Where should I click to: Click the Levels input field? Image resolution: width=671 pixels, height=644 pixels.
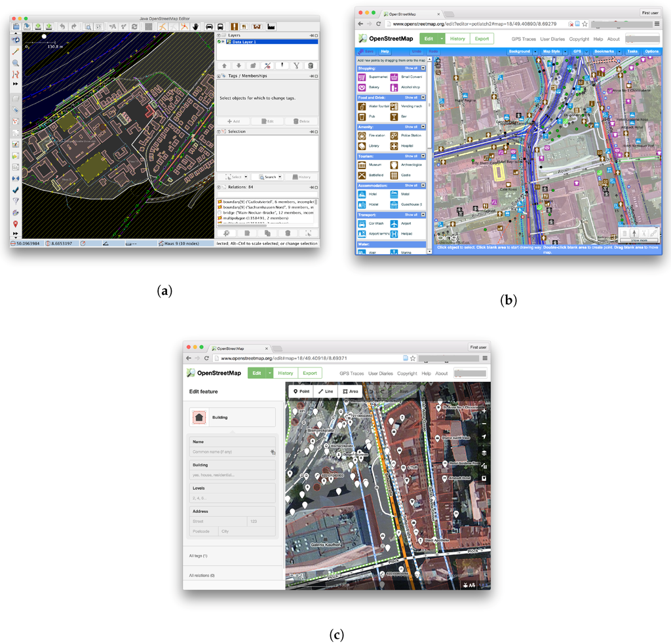point(233,499)
